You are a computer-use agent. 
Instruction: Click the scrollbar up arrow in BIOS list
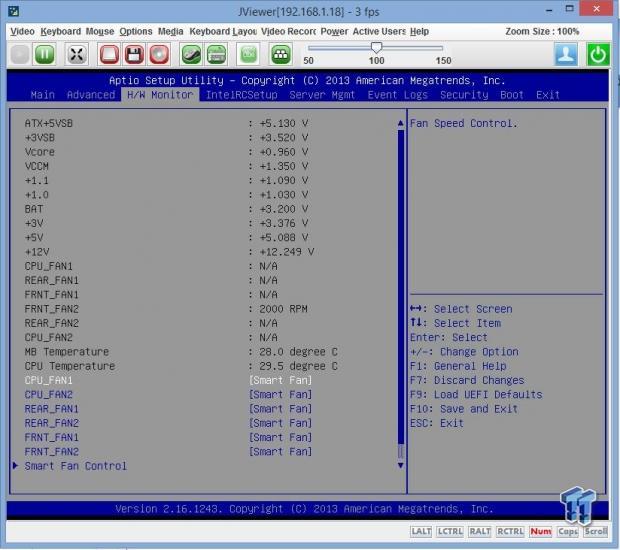point(401,123)
